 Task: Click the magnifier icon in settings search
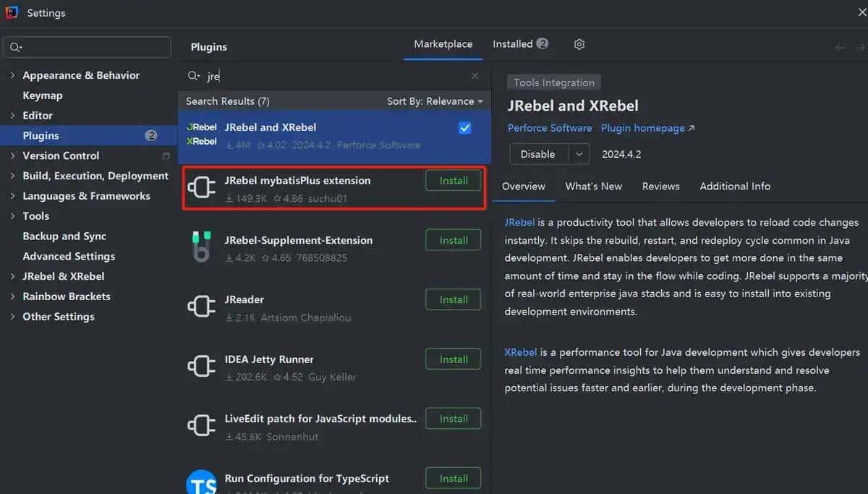(15, 48)
